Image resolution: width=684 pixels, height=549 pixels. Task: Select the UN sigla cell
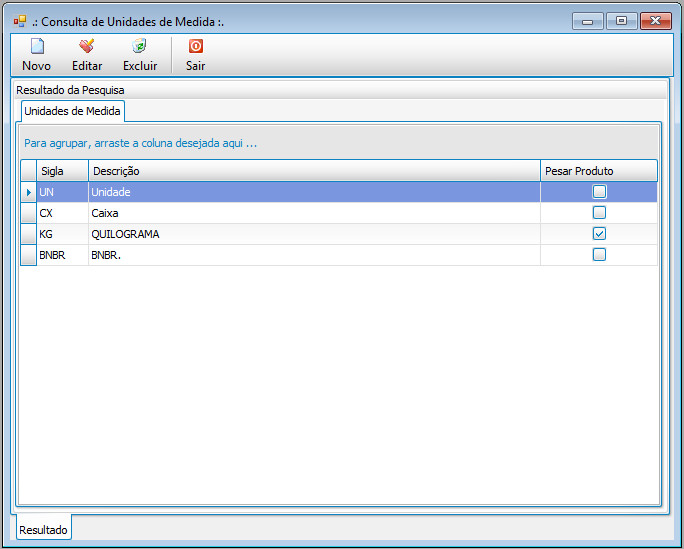[x=62, y=192]
